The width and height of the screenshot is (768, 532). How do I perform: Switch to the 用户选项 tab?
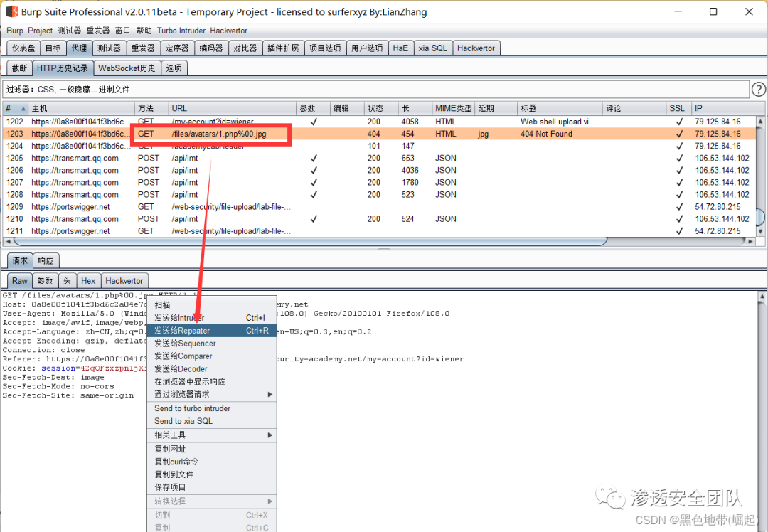click(x=368, y=48)
